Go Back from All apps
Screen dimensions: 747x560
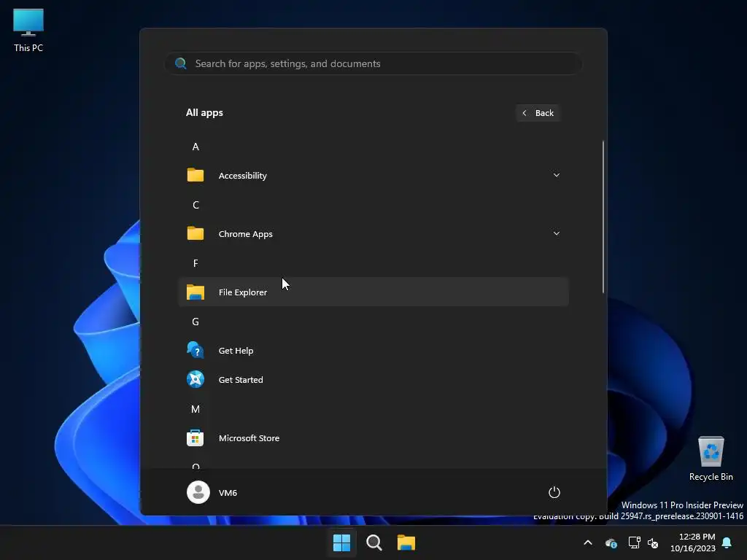[x=538, y=113]
